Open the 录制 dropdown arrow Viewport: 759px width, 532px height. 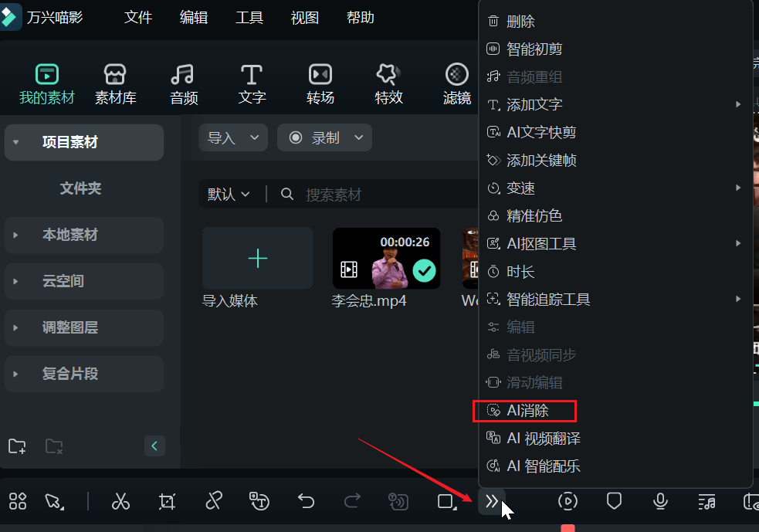pos(359,137)
